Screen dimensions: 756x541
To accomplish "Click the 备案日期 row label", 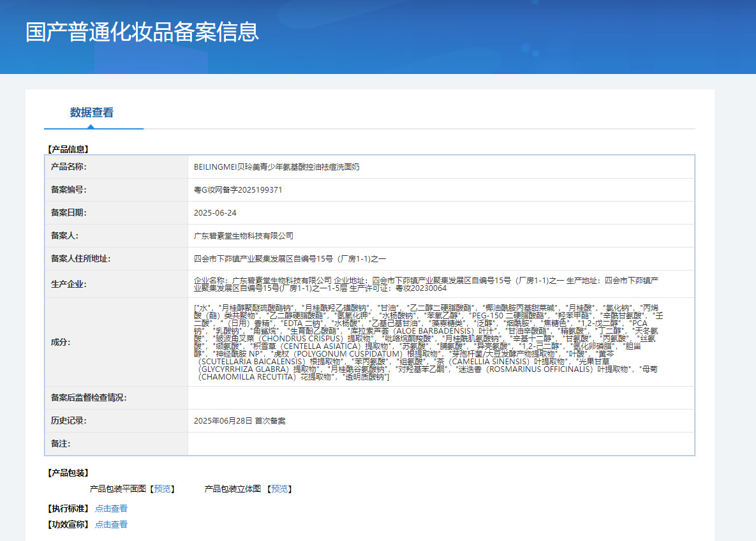I will point(68,212).
